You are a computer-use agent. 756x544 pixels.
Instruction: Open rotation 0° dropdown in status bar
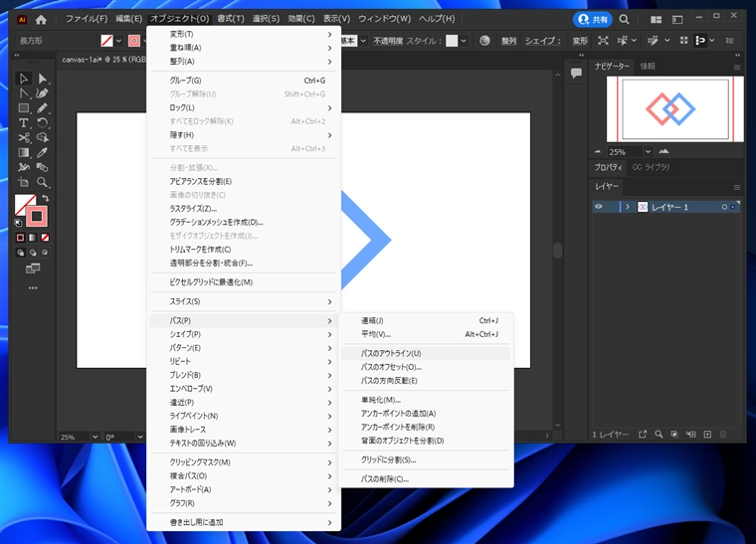(x=140, y=437)
